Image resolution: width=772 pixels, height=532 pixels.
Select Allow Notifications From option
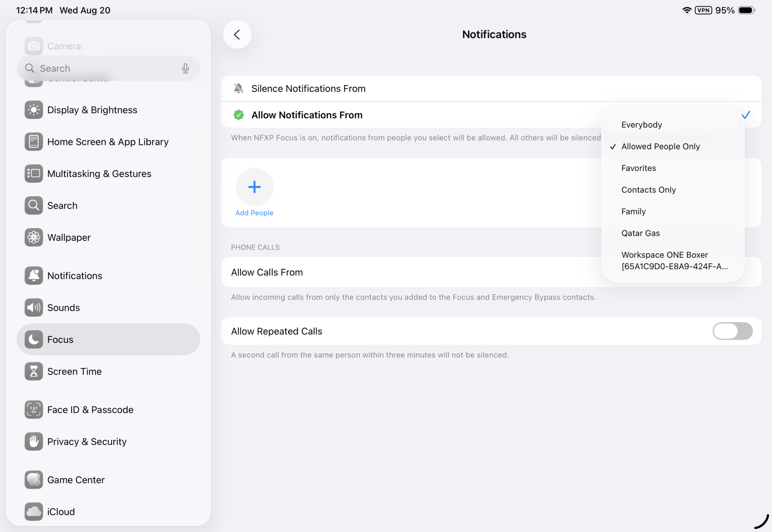[x=307, y=115]
